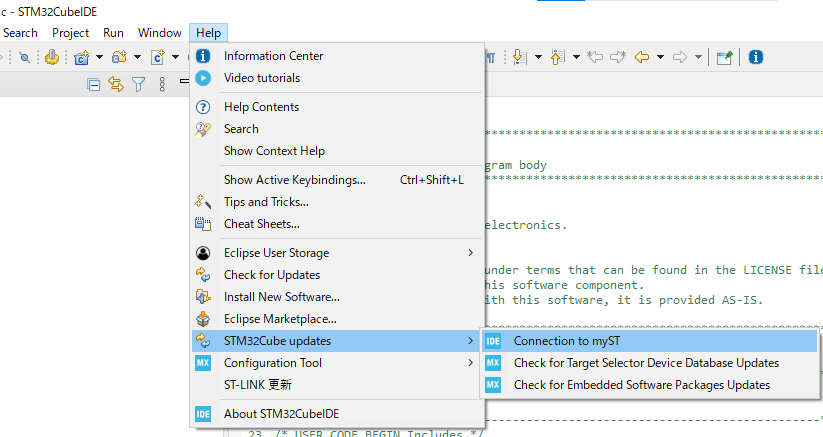The image size is (823, 437).
Task: Open dropdown next to New C Source File icon
Action: 175,57
